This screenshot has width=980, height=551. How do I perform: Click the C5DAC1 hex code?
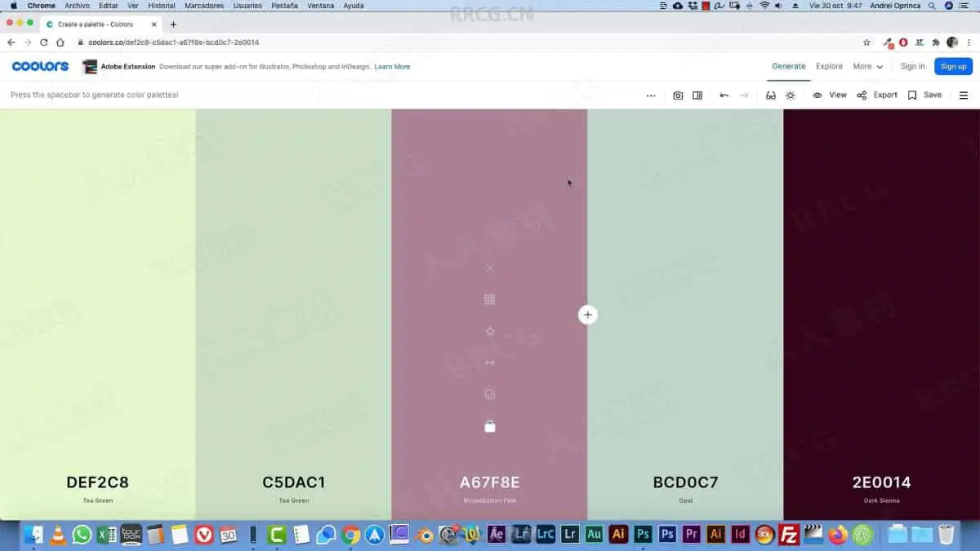[294, 482]
